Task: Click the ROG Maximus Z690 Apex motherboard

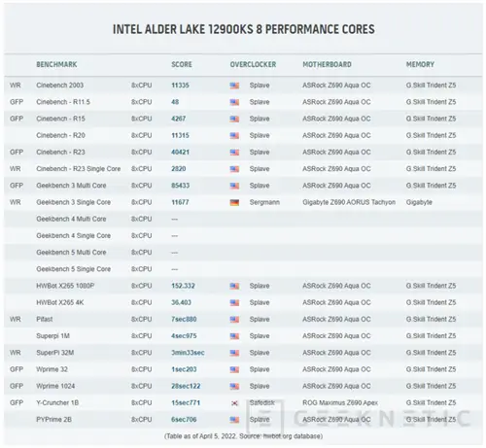Action: coord(340,402)
